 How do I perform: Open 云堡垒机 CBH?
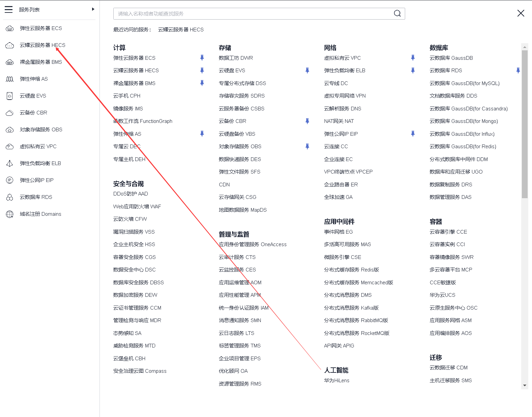coord(129,359)
